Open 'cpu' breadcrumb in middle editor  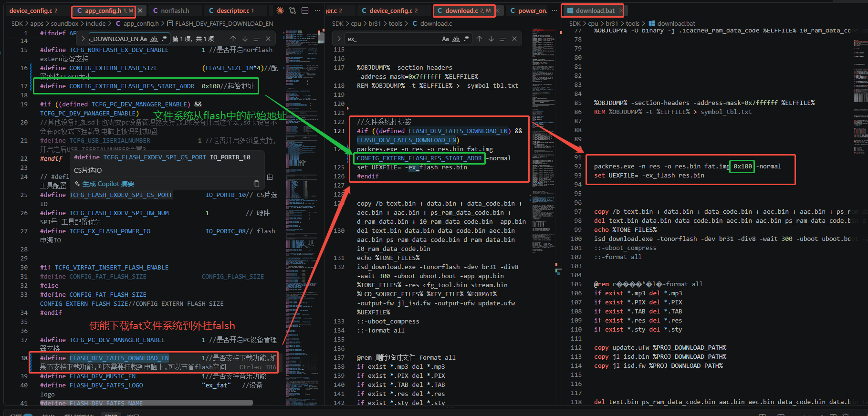tap(356, 23)
